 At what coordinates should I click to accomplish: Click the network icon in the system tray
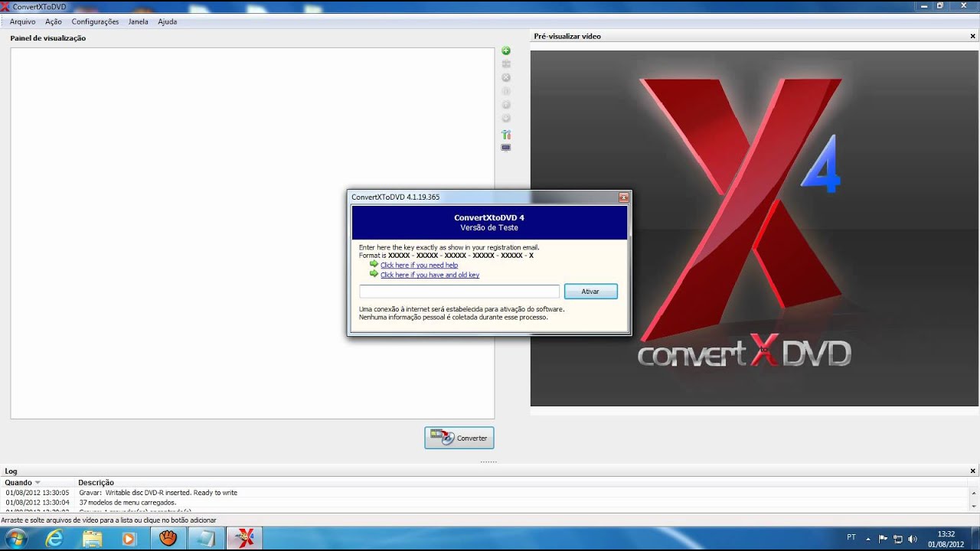pos(898,539)
